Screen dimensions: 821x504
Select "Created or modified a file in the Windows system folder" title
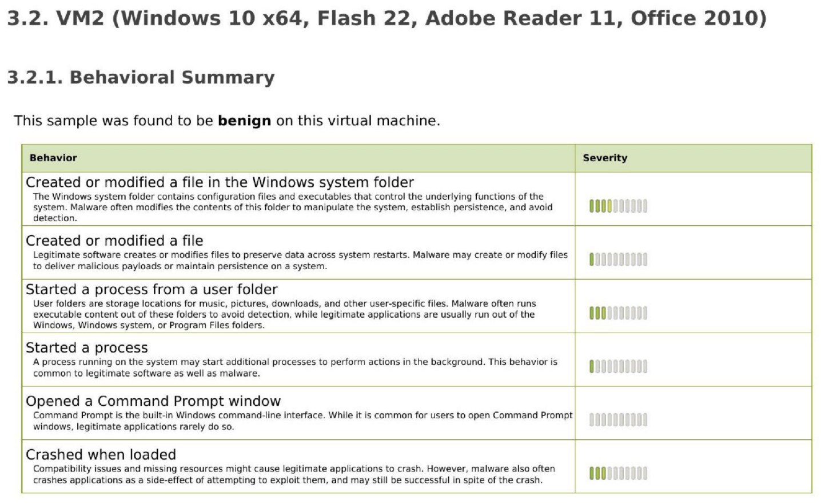[220, 182]
